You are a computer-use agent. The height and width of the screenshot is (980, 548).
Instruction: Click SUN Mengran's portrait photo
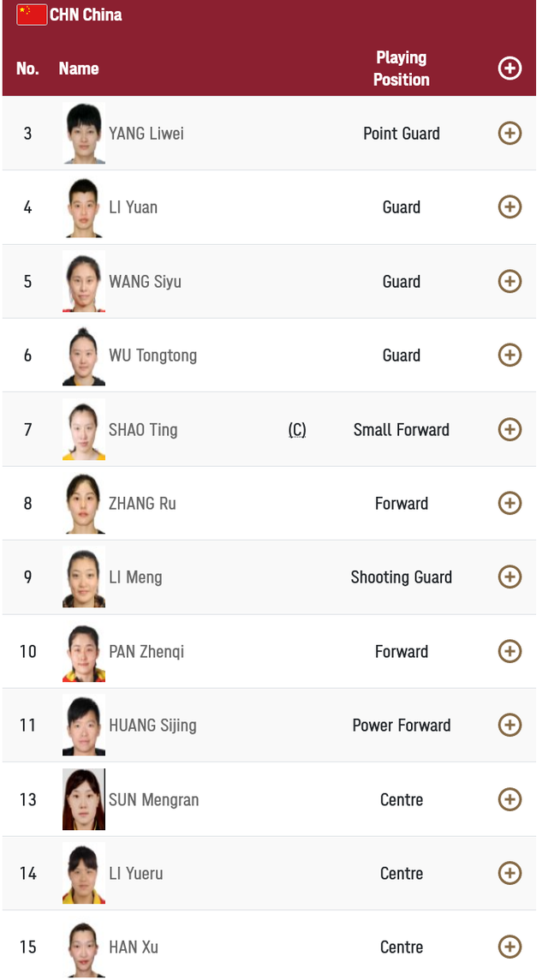84,799
